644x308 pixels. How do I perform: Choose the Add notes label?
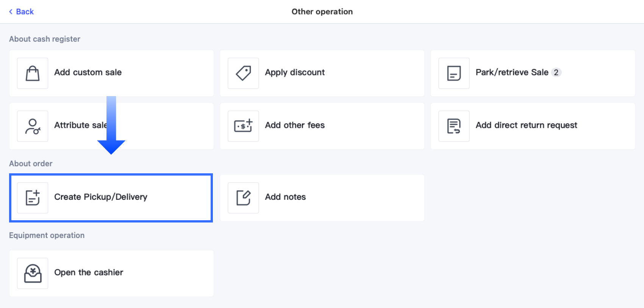pyautogui.click(x=285, y=197)
